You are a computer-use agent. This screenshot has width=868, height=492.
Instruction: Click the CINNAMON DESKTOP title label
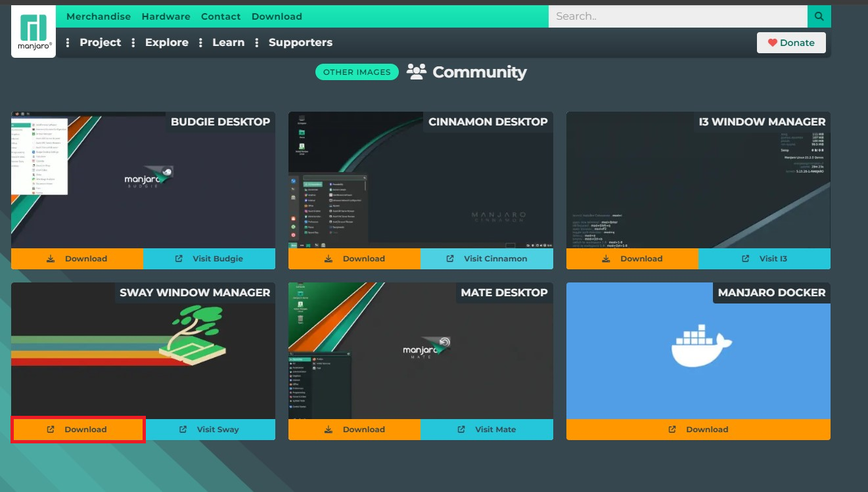click(x=488, y=122)
